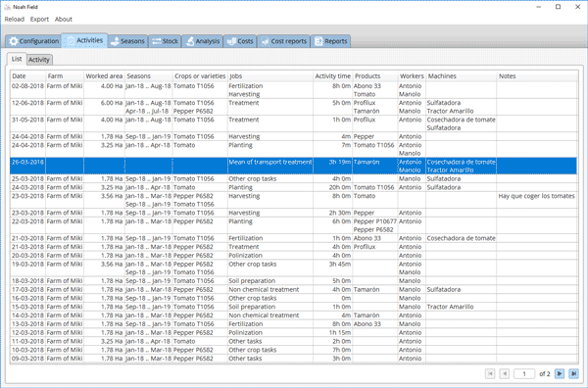This screenshot has height=388, width=588.
Task: Click the Products column header
Action: (375, 76)
